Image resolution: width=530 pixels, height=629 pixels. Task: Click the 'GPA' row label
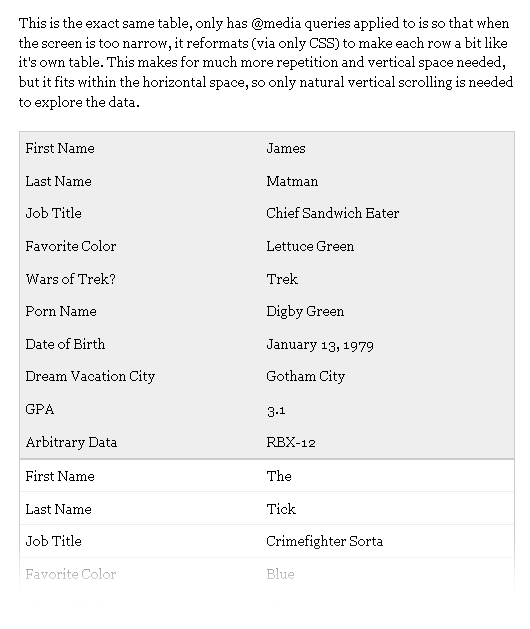(x=40, y=410)
